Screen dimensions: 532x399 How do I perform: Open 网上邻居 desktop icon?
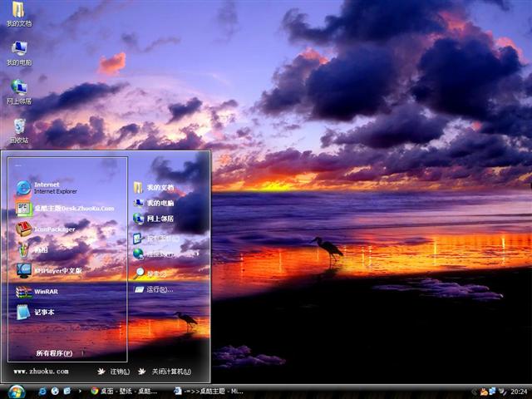[18, 91]
